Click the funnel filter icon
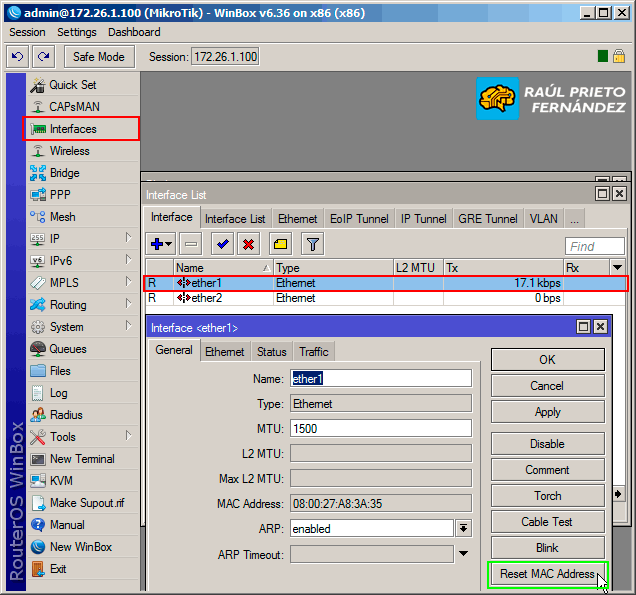The height and width of the screenshot is (595, 636). (x=312, y=243)
